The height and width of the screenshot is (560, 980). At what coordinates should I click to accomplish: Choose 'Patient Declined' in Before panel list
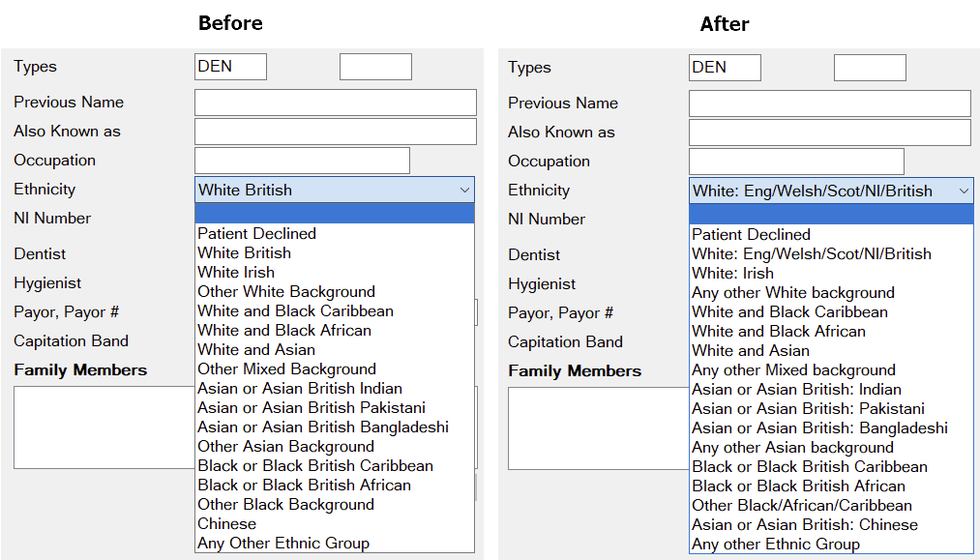coord(256,233)
